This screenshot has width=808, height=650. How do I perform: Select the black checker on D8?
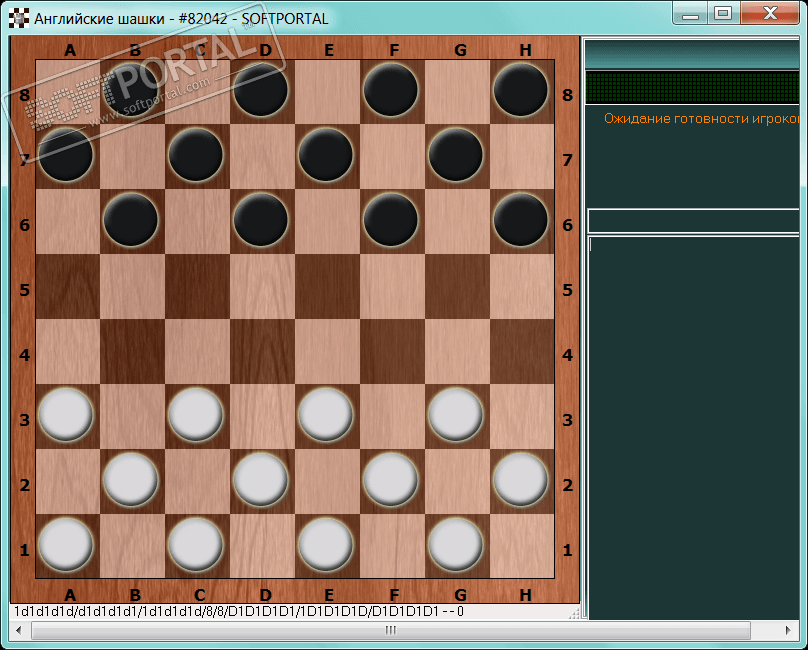click(261, 90)
